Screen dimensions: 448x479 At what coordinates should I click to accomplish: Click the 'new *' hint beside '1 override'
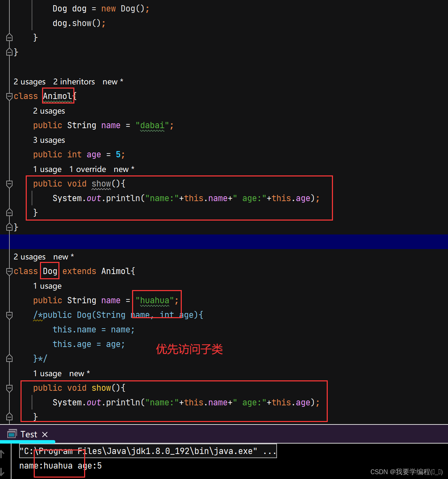click(124, 170)
